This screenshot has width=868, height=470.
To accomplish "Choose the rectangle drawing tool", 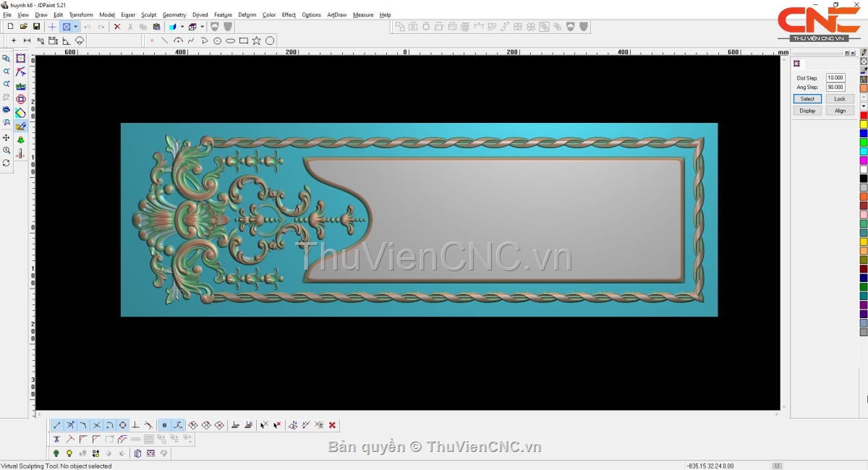I will pyautogui.click(x=244, y=41).
